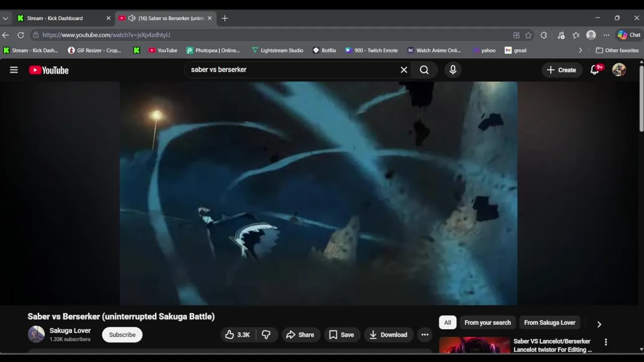Viewport: 644px width, 362px height.
Task: Click the page vertical scrollbar thumb
Action: pyautogui.click(x=641, y=99)
